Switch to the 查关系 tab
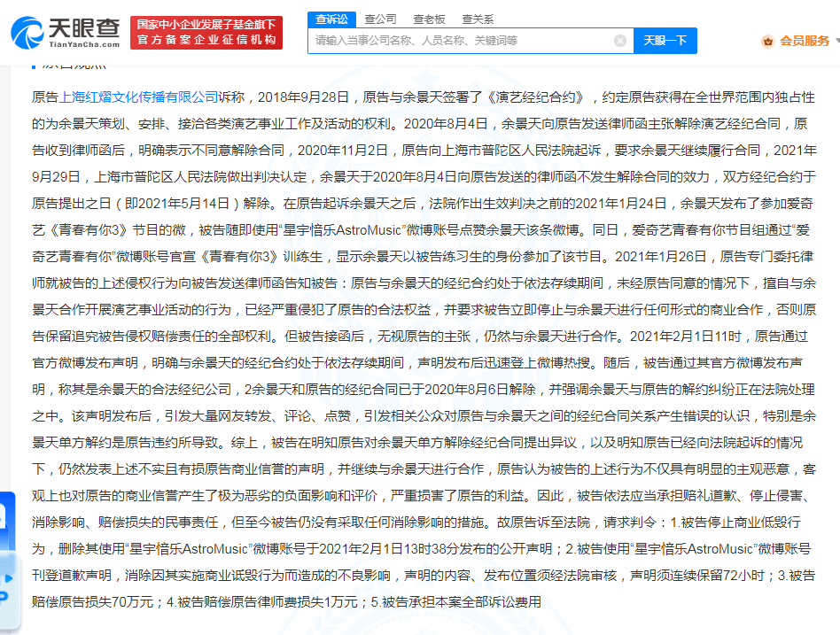The width and height of the screenshot is (840, 635). point(478,19)
